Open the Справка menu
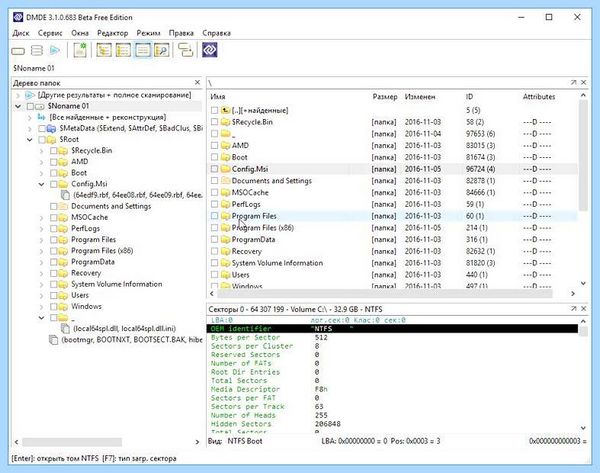Image resolution: width=600 pixels, height=473 pixels. pos(217,33)
